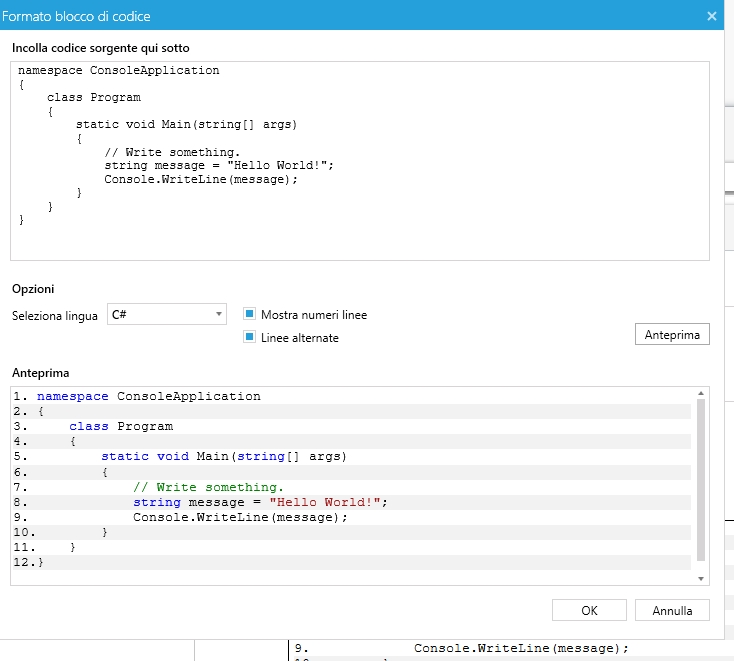
Task: Place cursor on "Hello World!" in source box
Action: [294, 166]
